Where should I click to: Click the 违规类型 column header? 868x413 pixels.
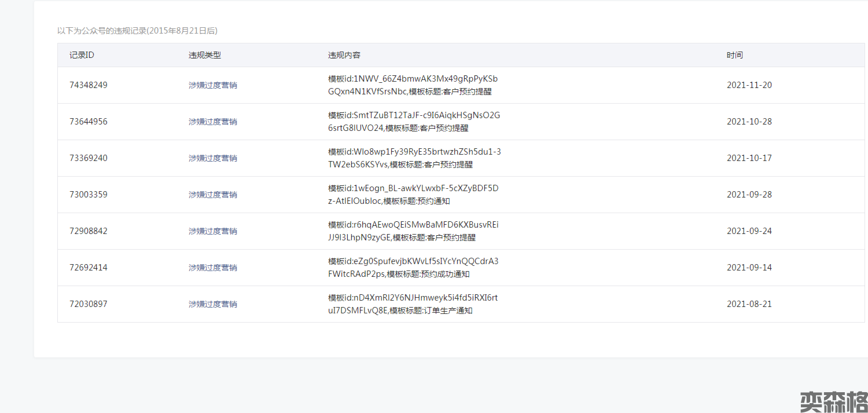tap(204, 55)
